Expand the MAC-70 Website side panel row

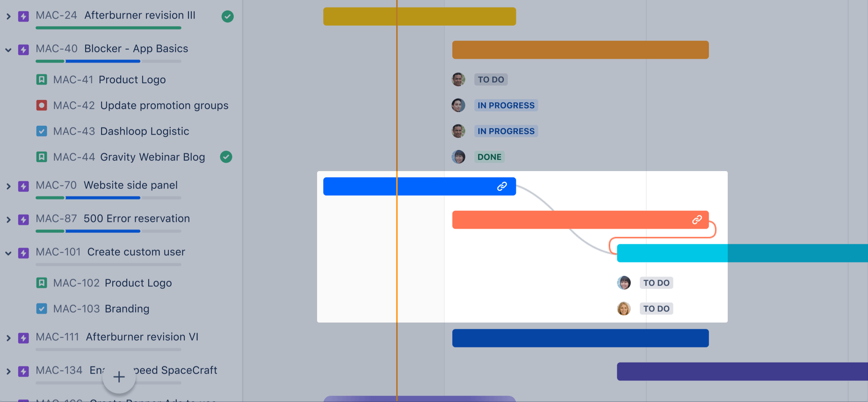click(x=8, y=186)
